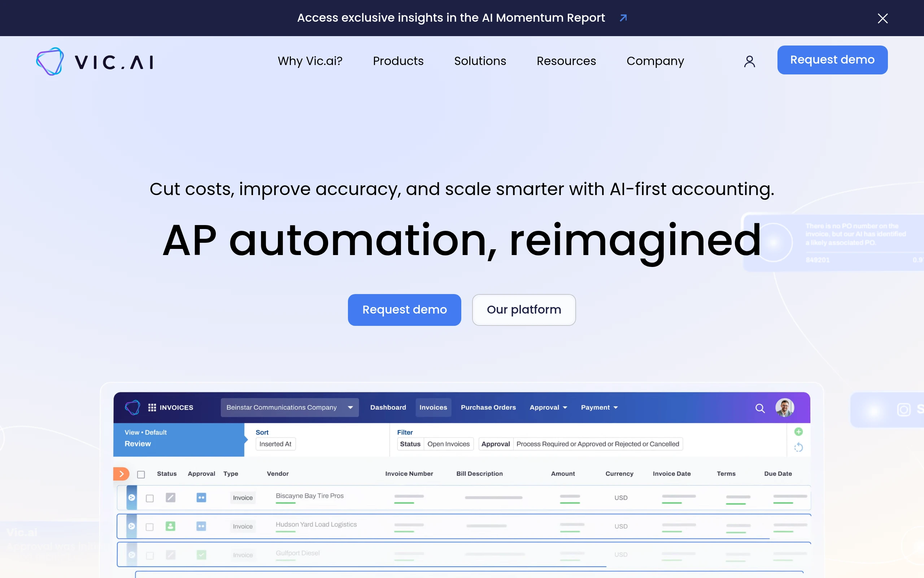
Task: Open the Inserted At sort selector
Action: tap(275, 444)
